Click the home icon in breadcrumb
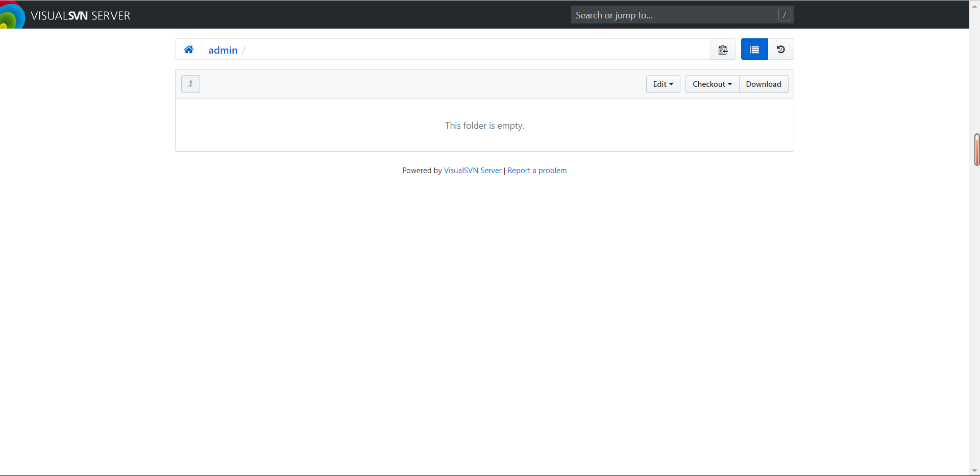The height and width of the screenshot is (476, 980). coord(189,50)
